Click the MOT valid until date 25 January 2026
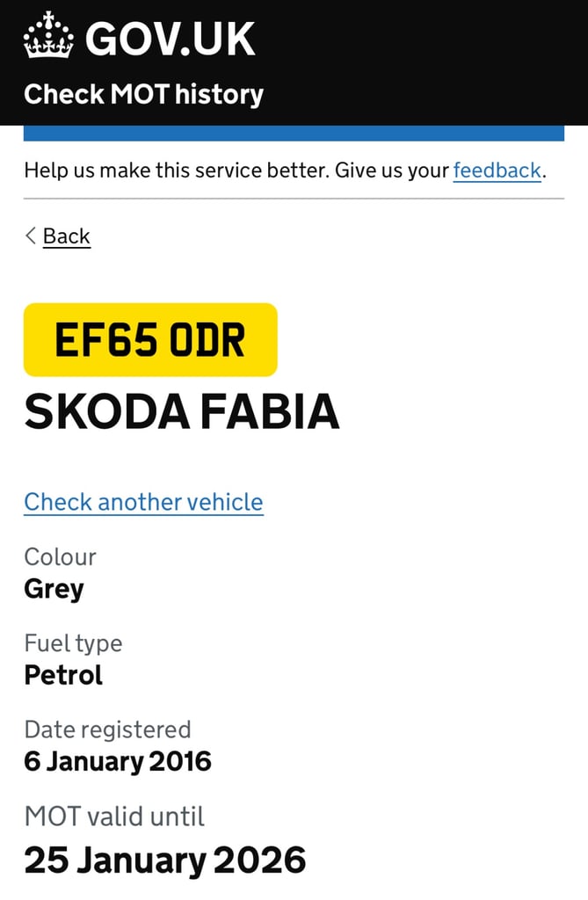588x900 pixels. point(164,860)
